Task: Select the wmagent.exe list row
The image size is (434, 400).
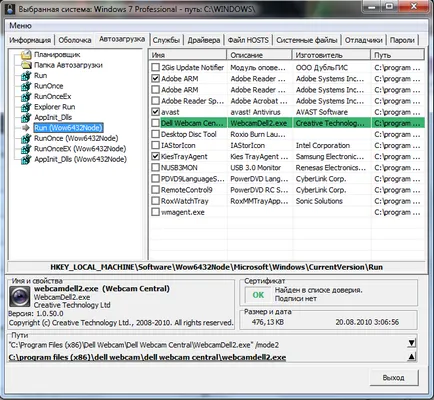Action: [287, 212]
